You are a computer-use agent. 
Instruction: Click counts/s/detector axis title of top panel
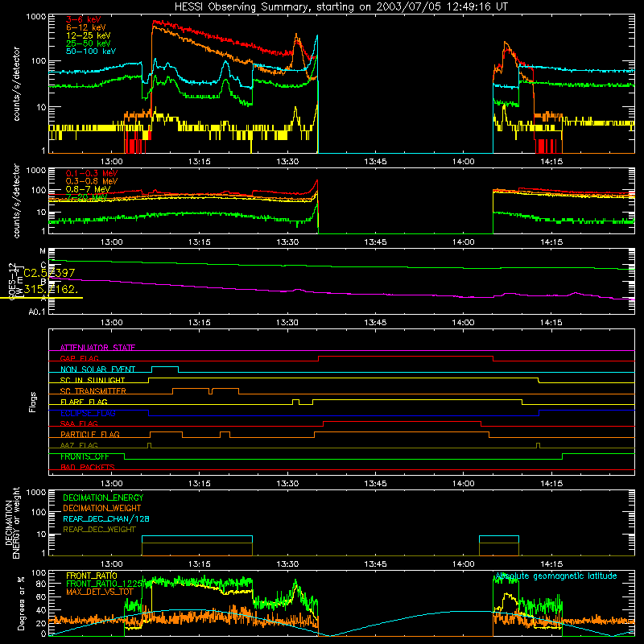[16, 84]
